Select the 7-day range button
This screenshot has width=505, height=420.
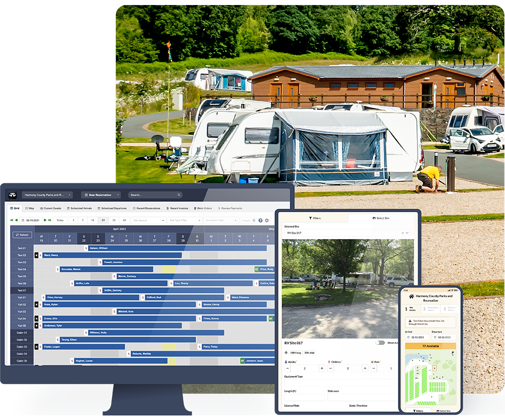(83, 220)
